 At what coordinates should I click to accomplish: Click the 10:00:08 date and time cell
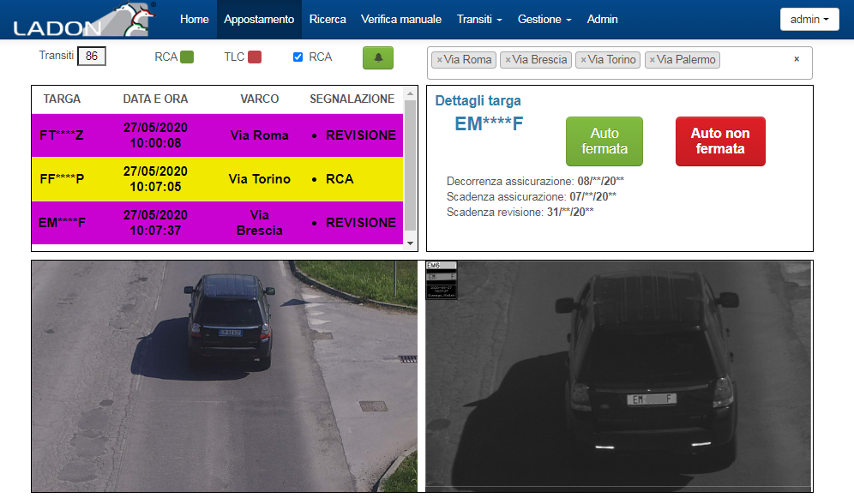[155, 135]
